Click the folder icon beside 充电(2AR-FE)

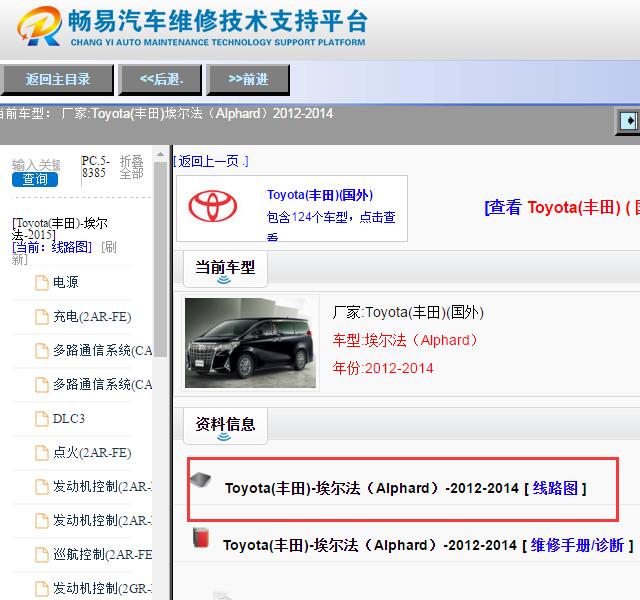coord(42,317)
